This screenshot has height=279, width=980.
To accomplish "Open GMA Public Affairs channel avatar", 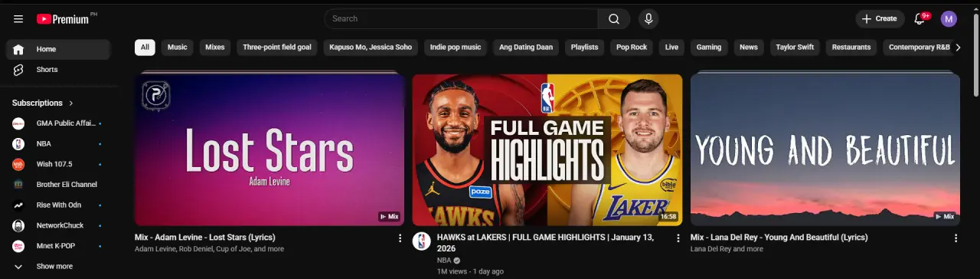I will [18, 123].
